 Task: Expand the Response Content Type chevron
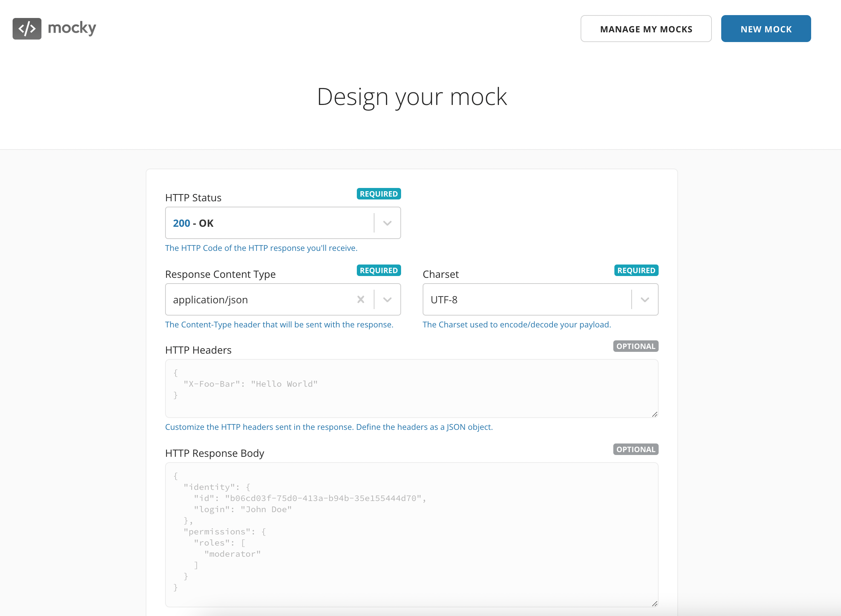tap(387, 299)
